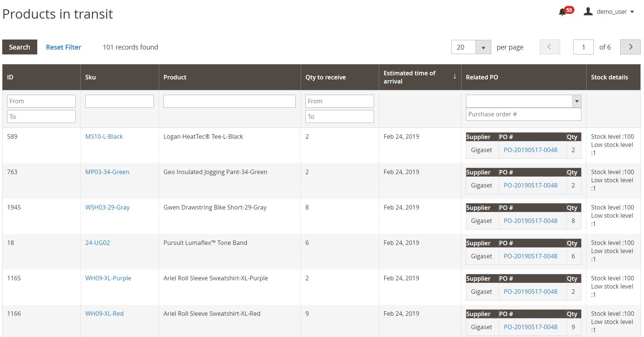644x337 pixels.
Task: Click the sort arrow on Estimated time of arrival
Action: pos(455,76)
